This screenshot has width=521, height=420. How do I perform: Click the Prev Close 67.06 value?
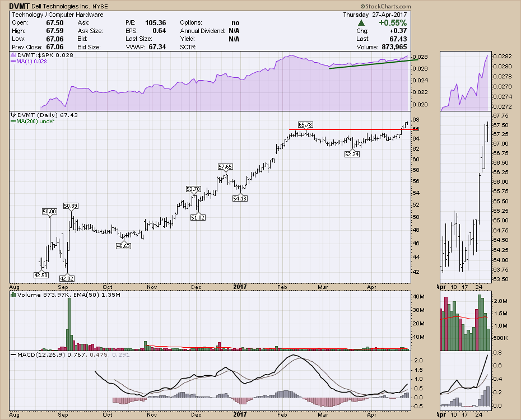(55, 47)
